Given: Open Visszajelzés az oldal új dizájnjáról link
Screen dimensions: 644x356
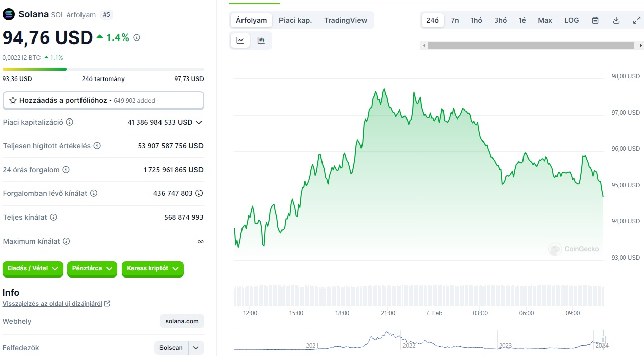Looking at the screenshot, I should 56,304.
